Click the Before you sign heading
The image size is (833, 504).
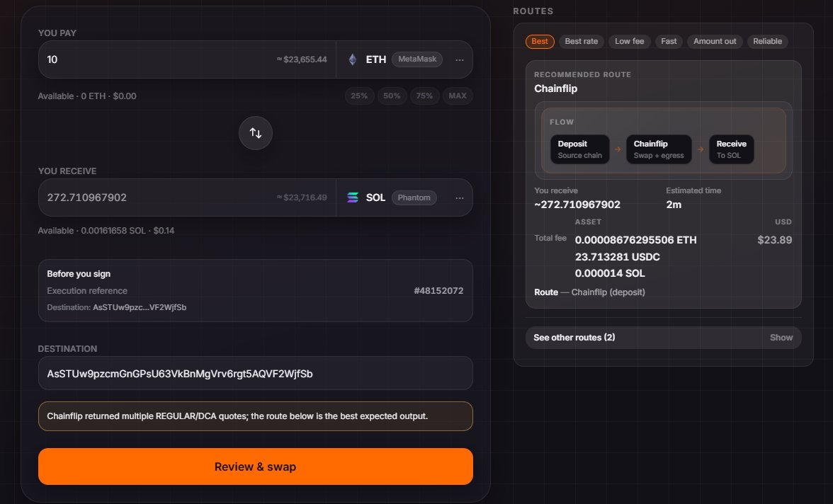pyautogui.click(x=79, y=274)
